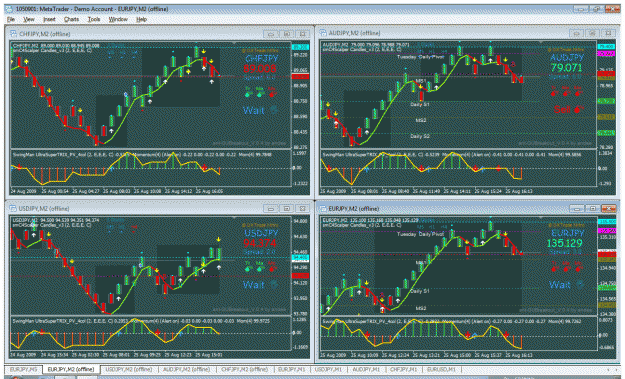Open the File menu
625x379 pixels.
pos(11,19)
